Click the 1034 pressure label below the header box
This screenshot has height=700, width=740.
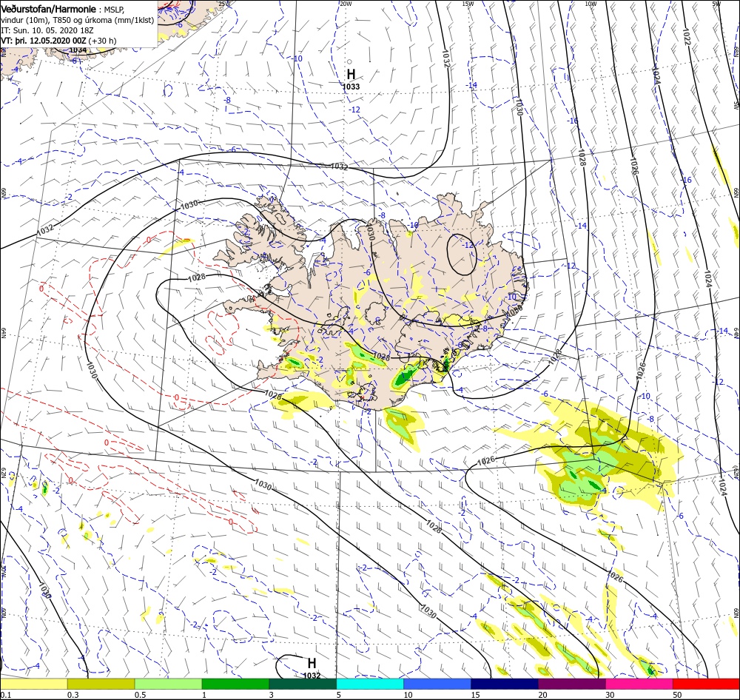(x=78, y=50)
